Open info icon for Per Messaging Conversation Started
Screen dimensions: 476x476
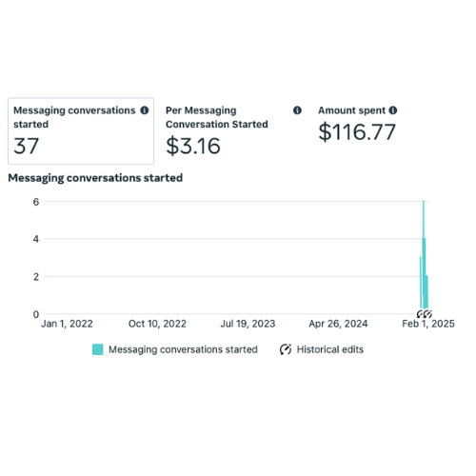tap(297, 110)
